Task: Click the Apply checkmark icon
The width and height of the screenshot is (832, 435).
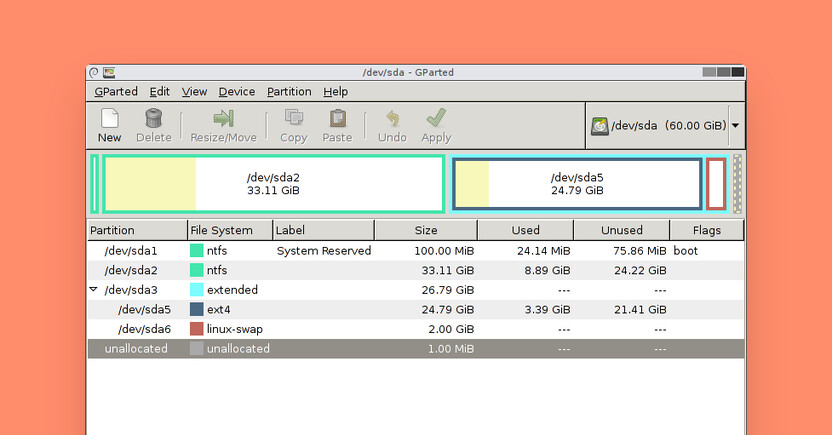Action: tap(436, 119)
